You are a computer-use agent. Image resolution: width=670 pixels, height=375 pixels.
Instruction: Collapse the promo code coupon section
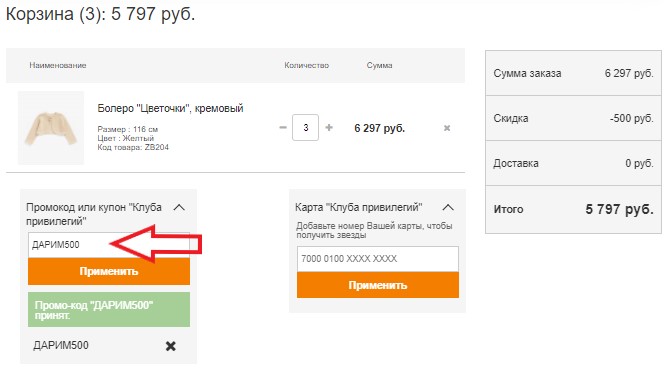(179, 208)
